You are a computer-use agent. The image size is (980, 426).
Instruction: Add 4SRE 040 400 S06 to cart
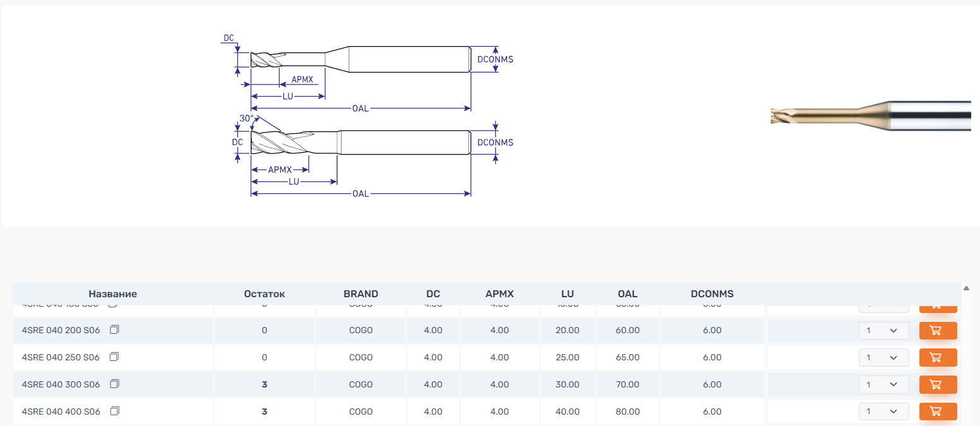pyautogui.click(x=938, y=412)
